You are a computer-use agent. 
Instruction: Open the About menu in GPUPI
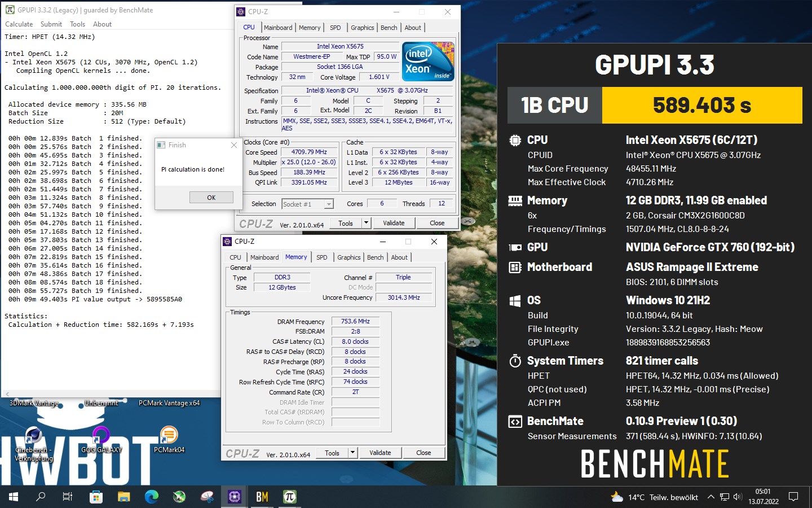point(102,24)
